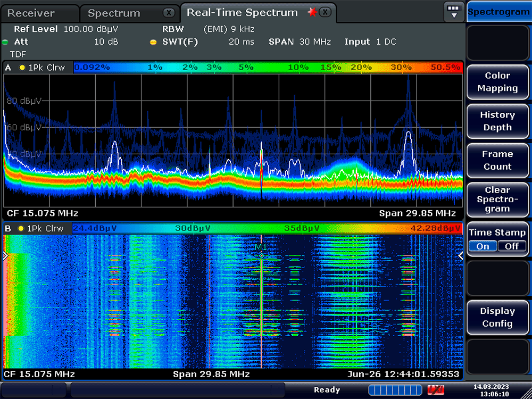Close the Spectrum tab with its X icon
532x399 pixels.
coord(168,13)
